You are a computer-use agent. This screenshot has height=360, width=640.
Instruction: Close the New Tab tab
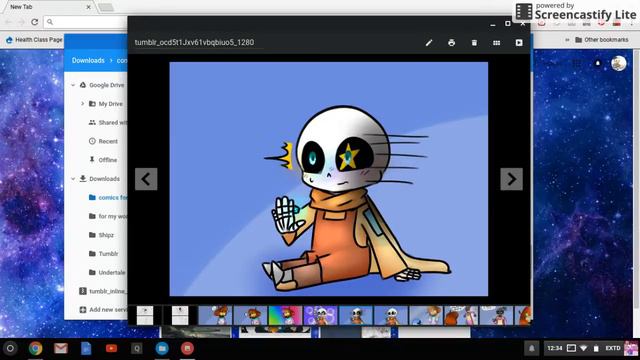pos(89,7)
